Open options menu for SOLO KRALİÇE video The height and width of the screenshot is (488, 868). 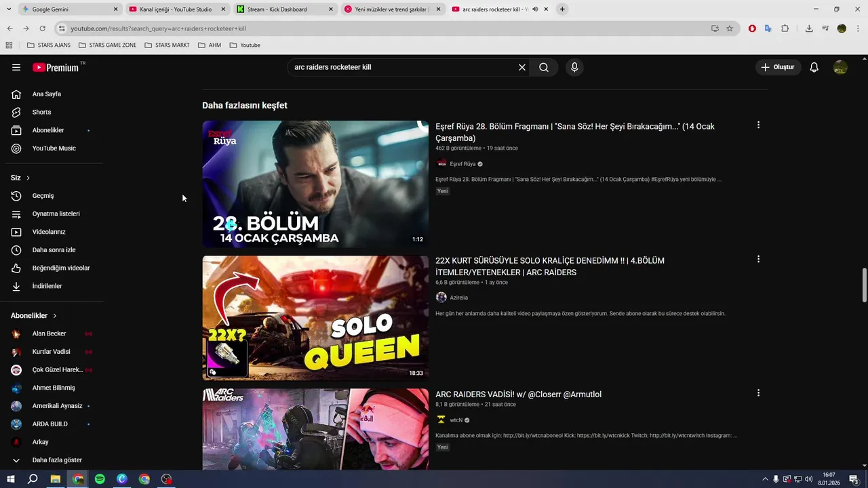(758, 259)
